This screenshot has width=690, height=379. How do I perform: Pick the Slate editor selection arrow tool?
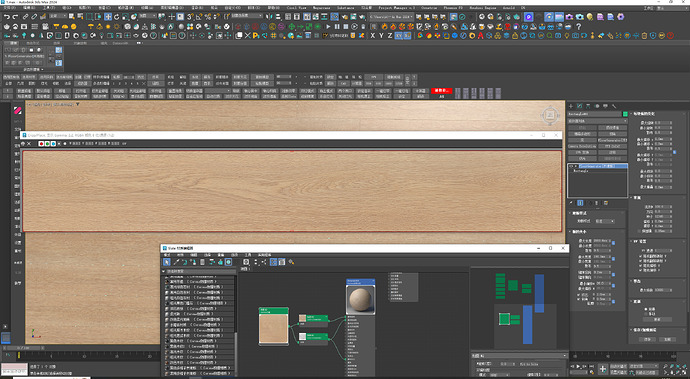[167, 262]
